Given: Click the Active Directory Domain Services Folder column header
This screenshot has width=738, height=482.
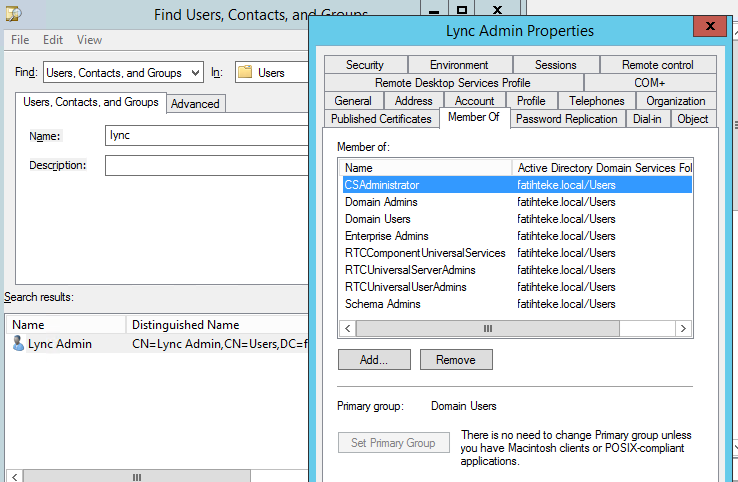Looking at the screenshot, I should click(x=602, y=168).
